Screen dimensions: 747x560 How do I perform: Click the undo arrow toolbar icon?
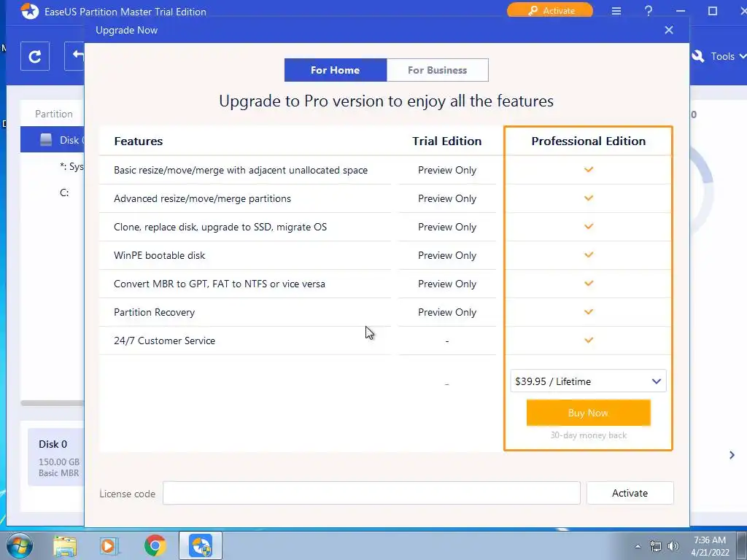pyautogui.click(x=75, y=56)
